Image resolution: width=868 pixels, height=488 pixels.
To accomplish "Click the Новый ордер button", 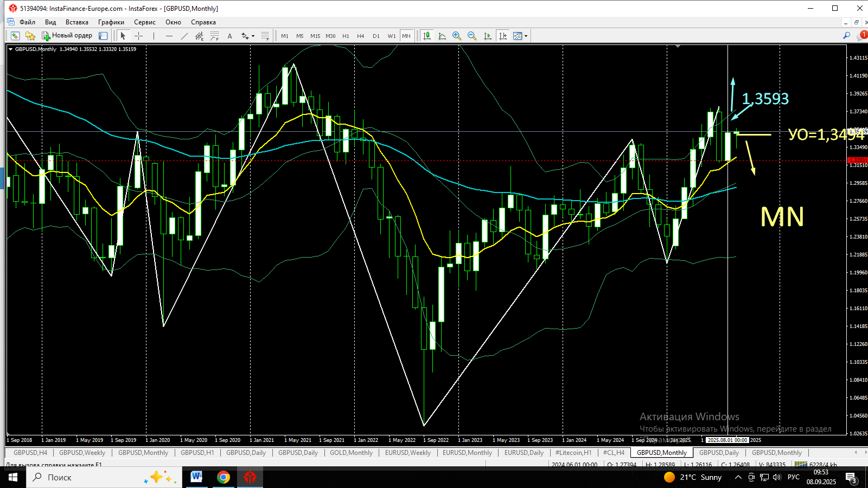I will [67, 36].
